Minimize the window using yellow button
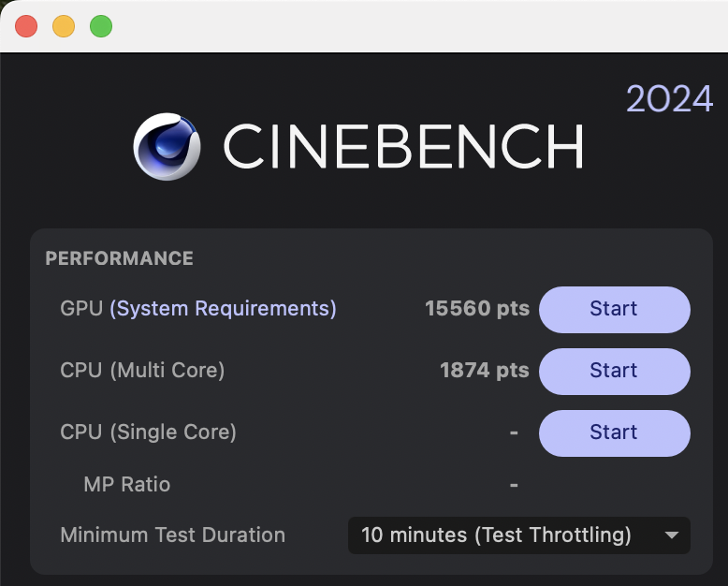 click(x=64, y=26)
